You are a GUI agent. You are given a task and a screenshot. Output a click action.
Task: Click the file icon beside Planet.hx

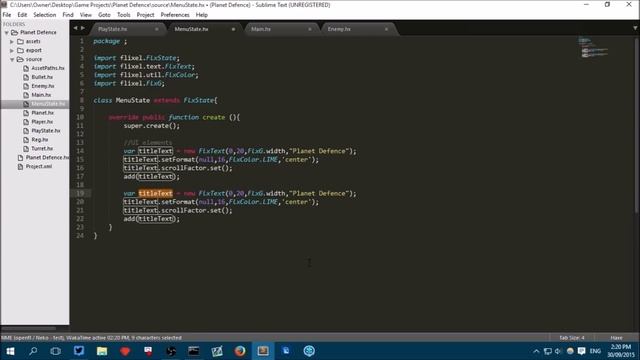click(26, 113)
